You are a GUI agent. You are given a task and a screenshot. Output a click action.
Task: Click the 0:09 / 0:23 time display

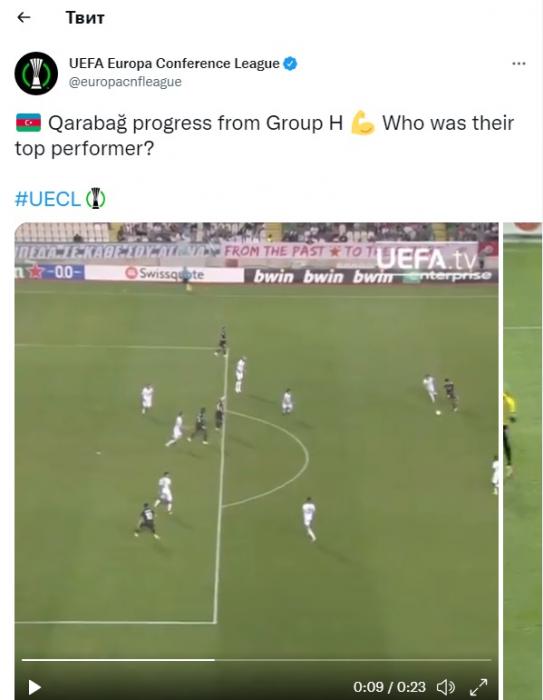click(389, 687)
